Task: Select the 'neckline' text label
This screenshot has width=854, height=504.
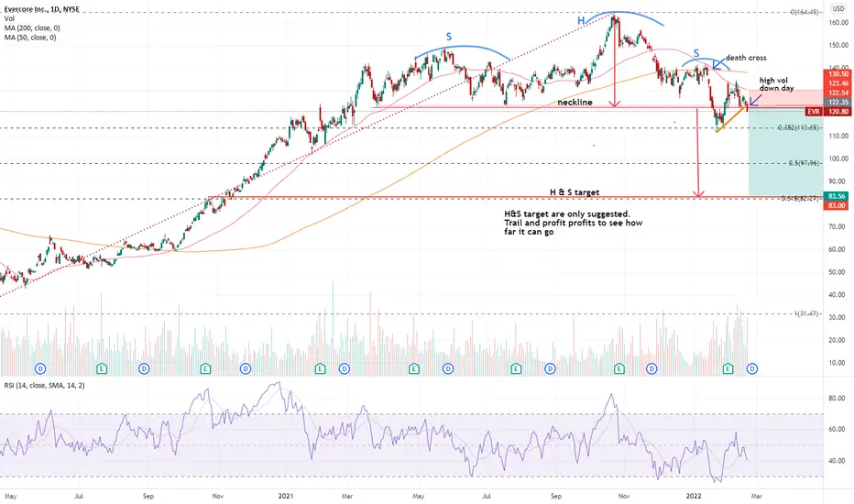Action: coord(575,103)
